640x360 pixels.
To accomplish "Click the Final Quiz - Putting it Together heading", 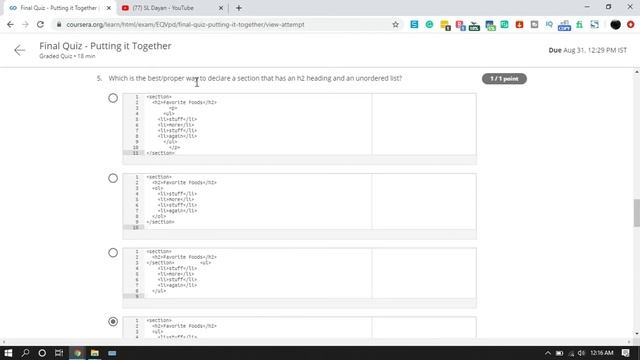I will click(105, 46).
